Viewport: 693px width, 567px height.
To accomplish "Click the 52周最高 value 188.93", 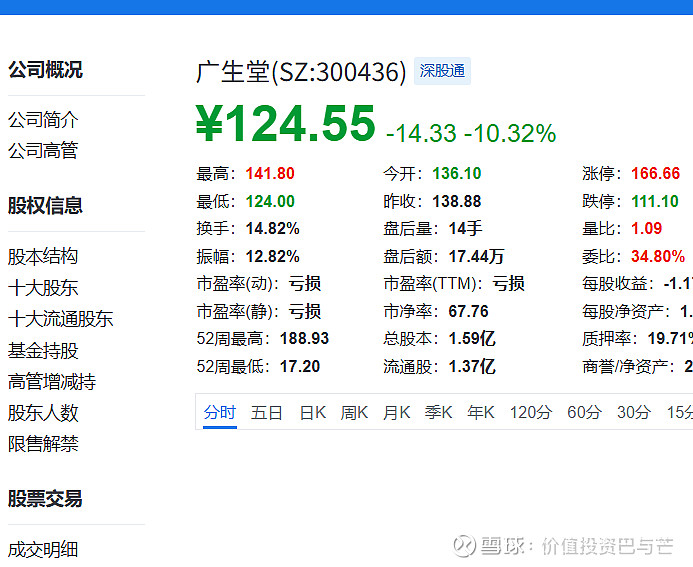I will (x=305, y=339).
